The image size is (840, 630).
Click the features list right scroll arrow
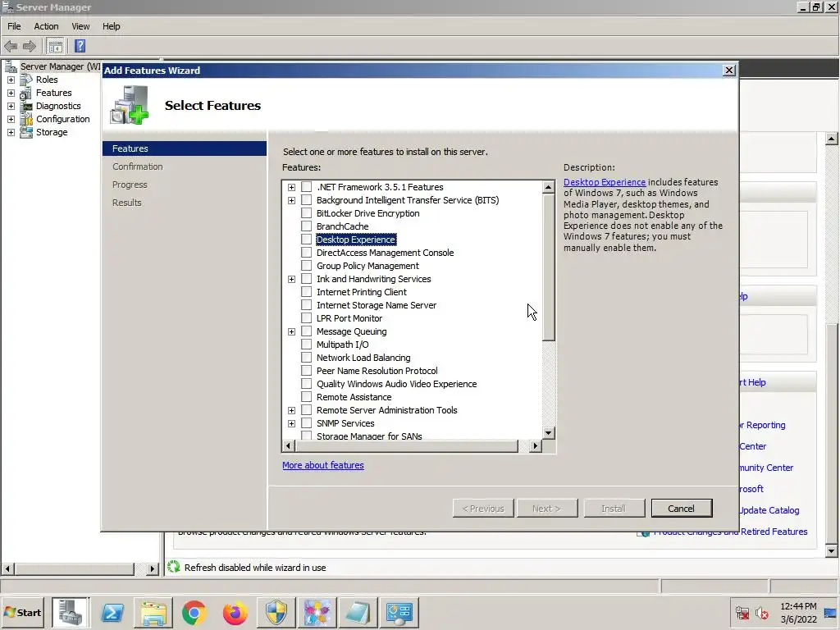[x=535, y=445]
